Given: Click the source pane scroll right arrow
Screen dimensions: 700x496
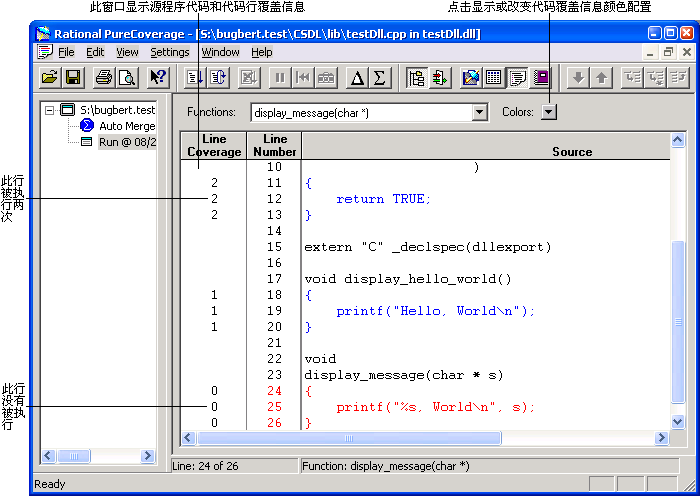Looking at the screenshot, I should [x=662, y=438].
